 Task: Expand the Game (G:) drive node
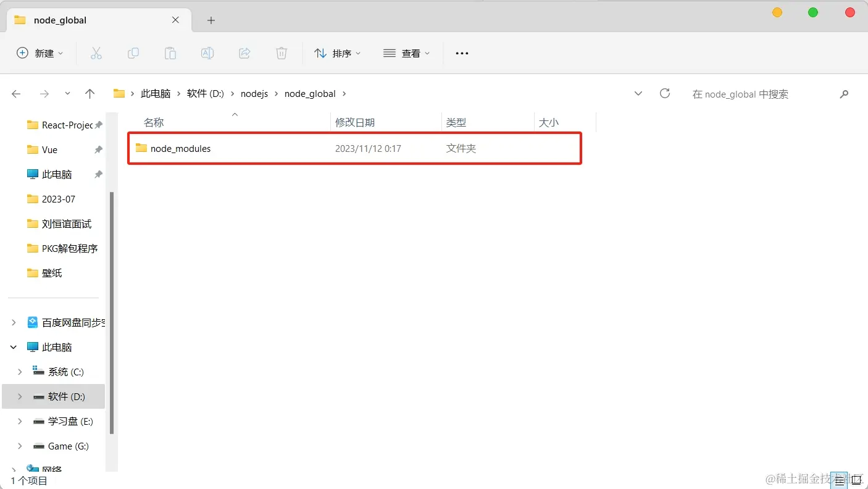pyautogui.click(x=20, y=446)
